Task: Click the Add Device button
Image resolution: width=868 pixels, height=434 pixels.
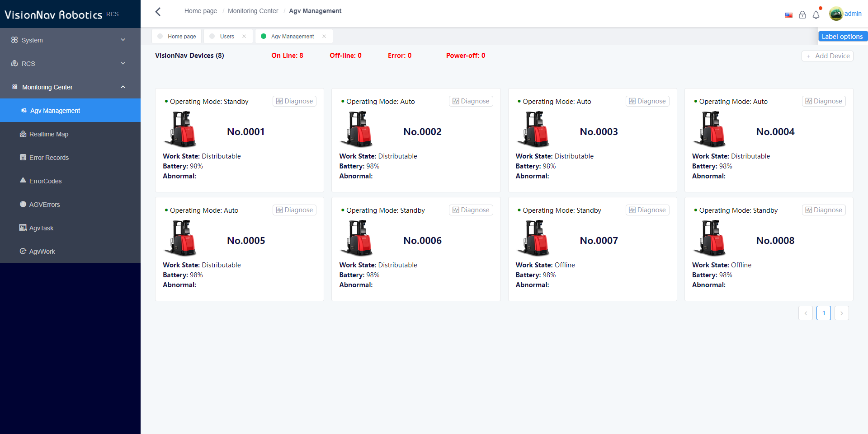Action: (827, 56)
